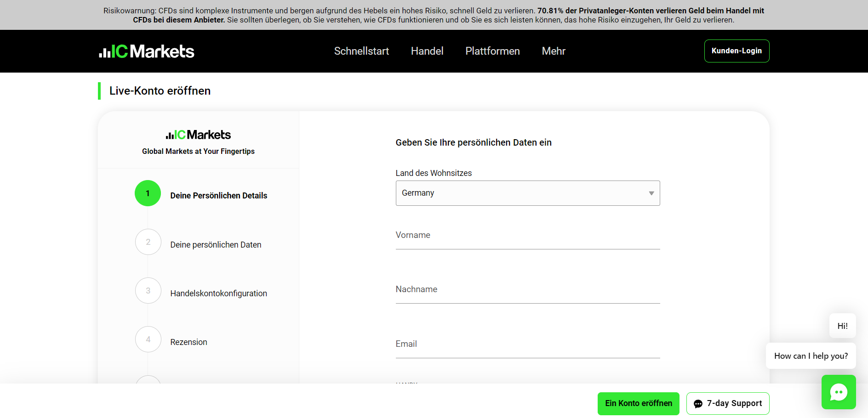Click the 7-day Support button
The image size is (868, 418).
(x=727, y=403)
